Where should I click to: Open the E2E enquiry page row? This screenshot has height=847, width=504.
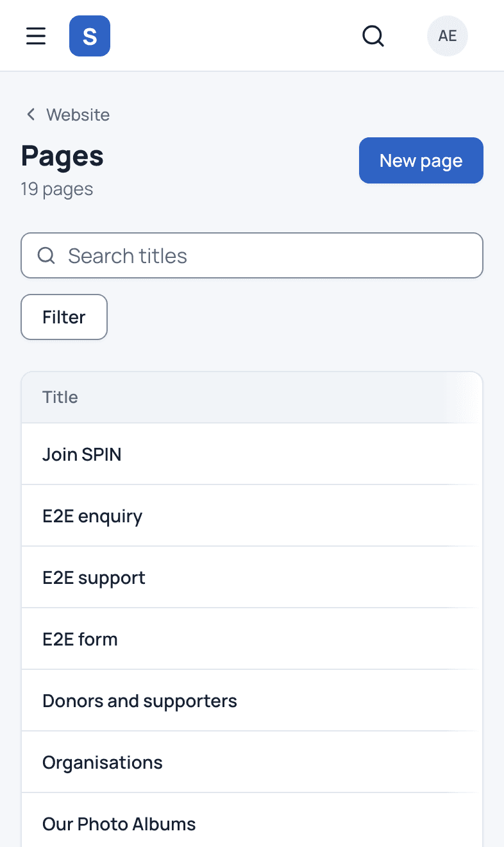point(252,516)
